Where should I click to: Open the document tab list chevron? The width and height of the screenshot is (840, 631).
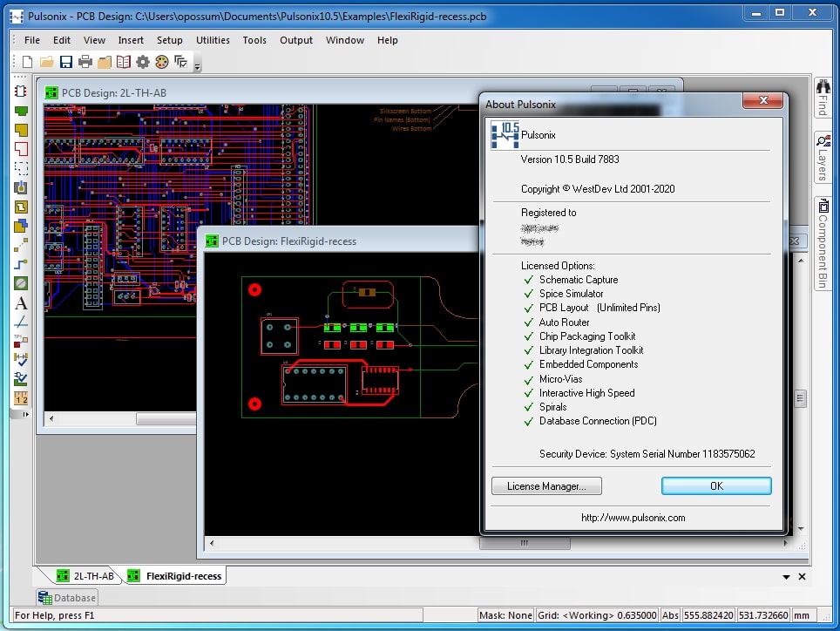(x=786, y=576)
